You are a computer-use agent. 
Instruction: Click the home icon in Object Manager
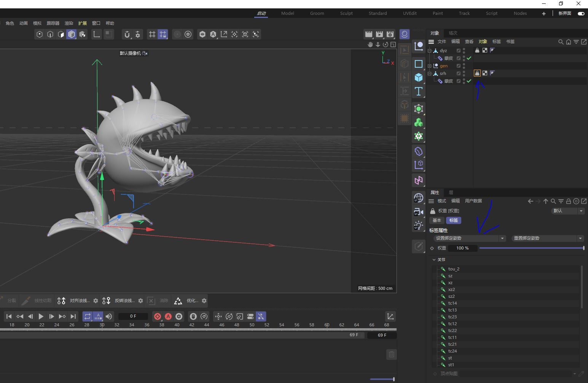pyautogui.click(x=569, y=42)
